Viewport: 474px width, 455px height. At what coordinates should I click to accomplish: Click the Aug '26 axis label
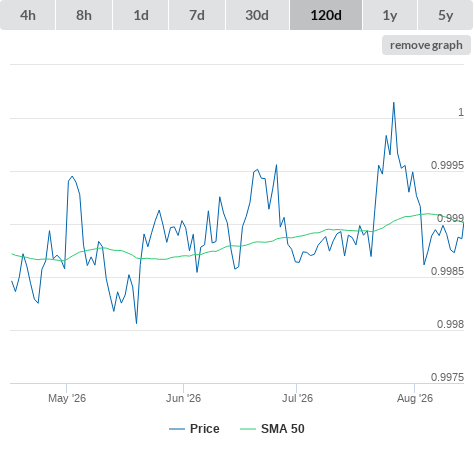coord(415,398)
